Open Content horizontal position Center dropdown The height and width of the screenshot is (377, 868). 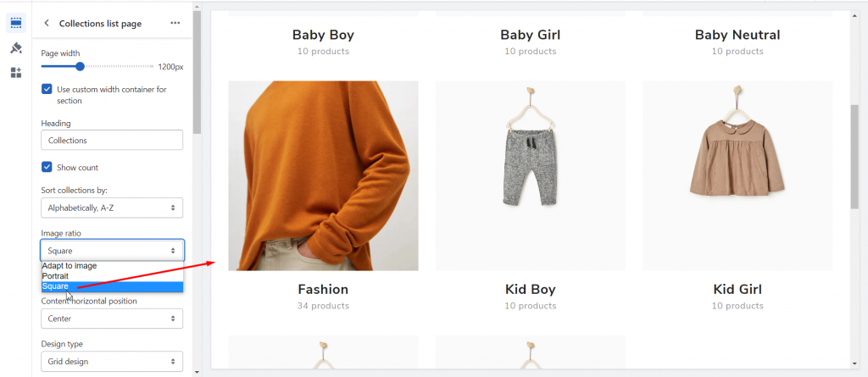pyautogui.click(x=112, y=319)
